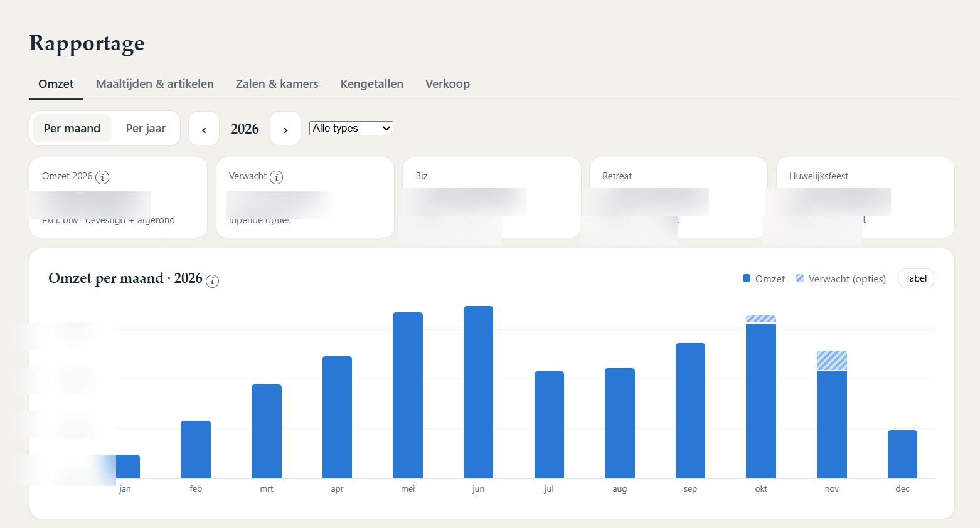Open info icon next to Omzet 2026

pos(102,177)
